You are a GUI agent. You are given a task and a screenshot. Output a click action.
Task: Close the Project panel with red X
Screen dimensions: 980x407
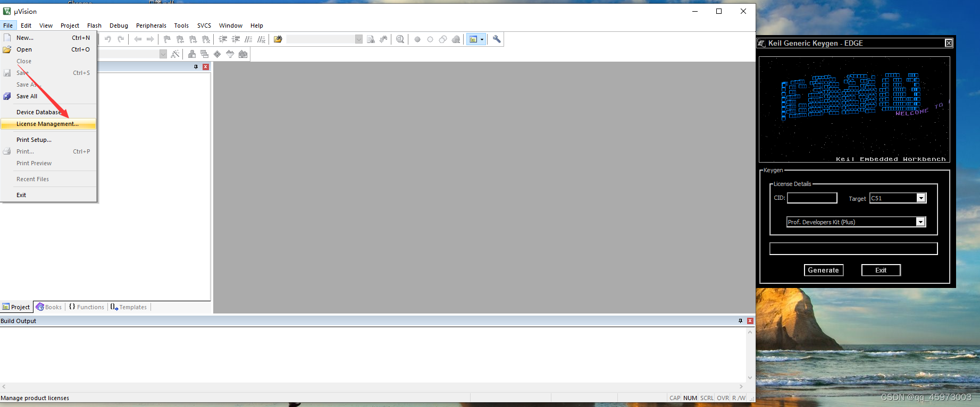point(206,67)
